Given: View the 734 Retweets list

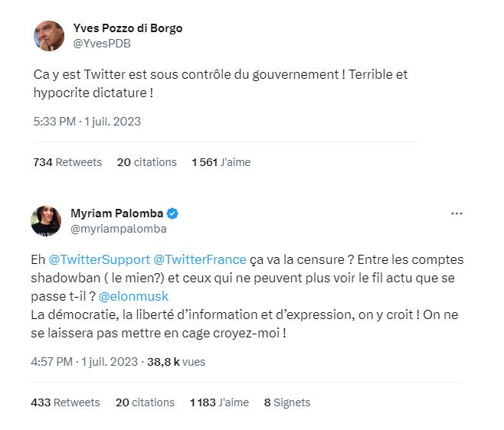Looking at the screenshot, I should tap(67, 162).
